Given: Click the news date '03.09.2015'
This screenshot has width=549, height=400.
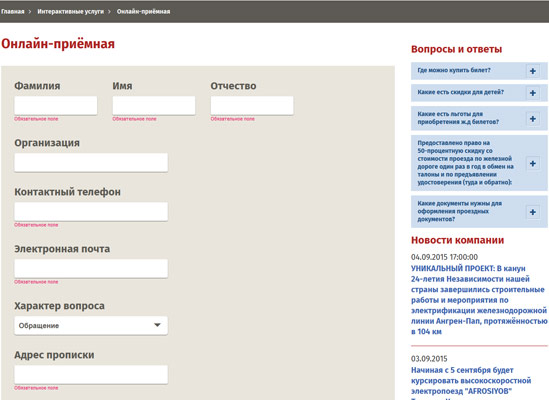Looking at the screenshot, I should (429, 359).
